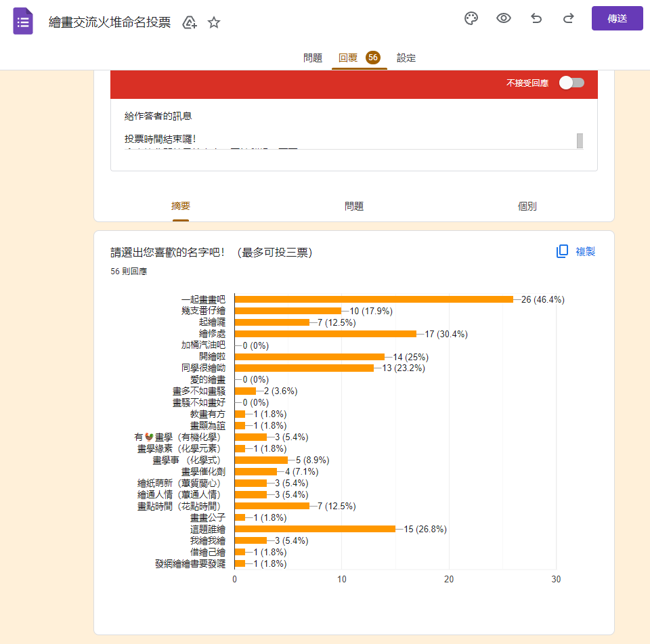Copy chart responses with the 複製 icon
Screen dimensions: 650x644
pos(561,251)
